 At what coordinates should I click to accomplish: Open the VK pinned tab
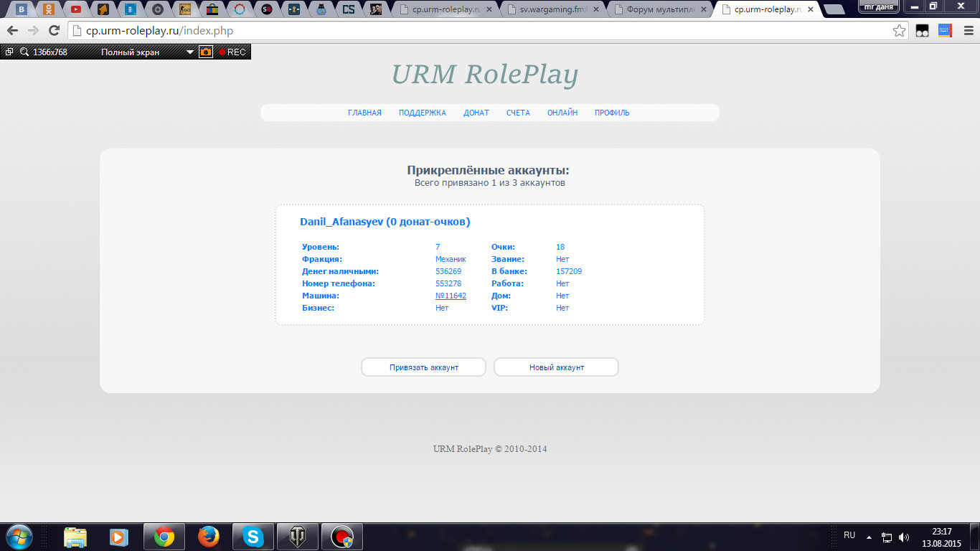(22, 9)
